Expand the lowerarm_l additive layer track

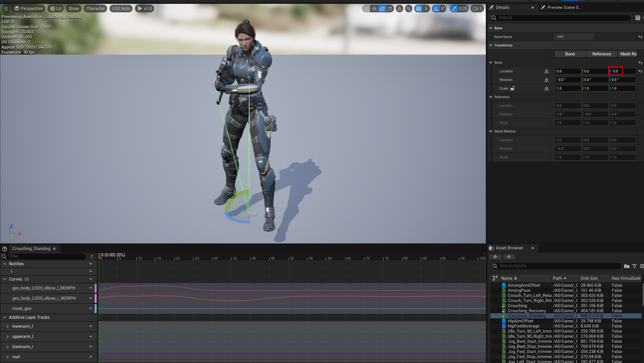coord(8,326)
